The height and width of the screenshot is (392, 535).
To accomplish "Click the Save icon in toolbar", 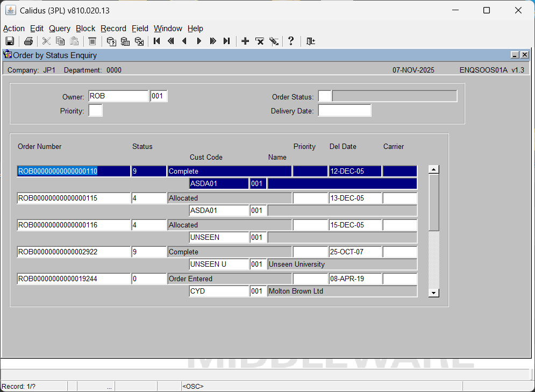I will coord(9,41).
